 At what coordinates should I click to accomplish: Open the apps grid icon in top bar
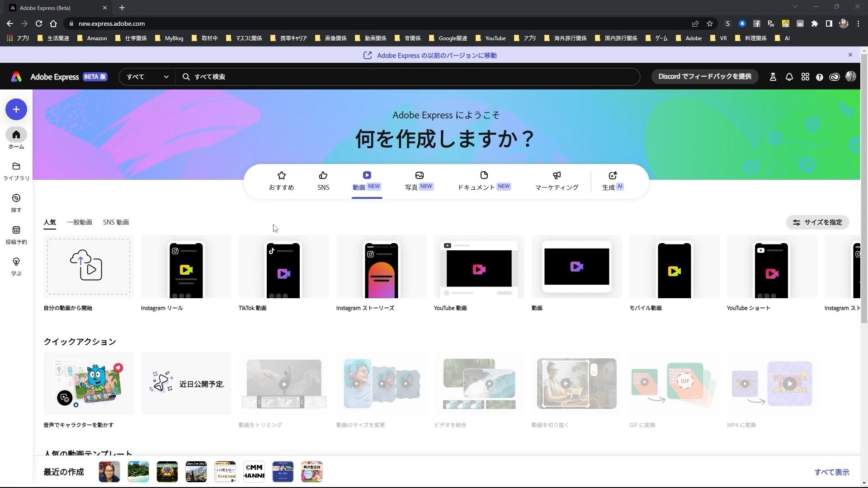tap(805, 76)
